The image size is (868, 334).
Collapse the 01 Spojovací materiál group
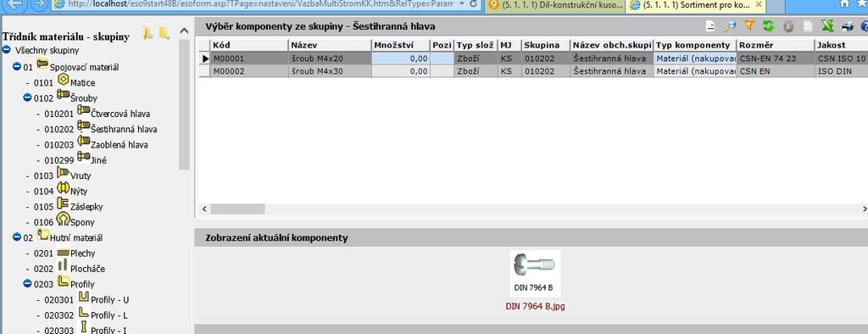tap(17, 67)
